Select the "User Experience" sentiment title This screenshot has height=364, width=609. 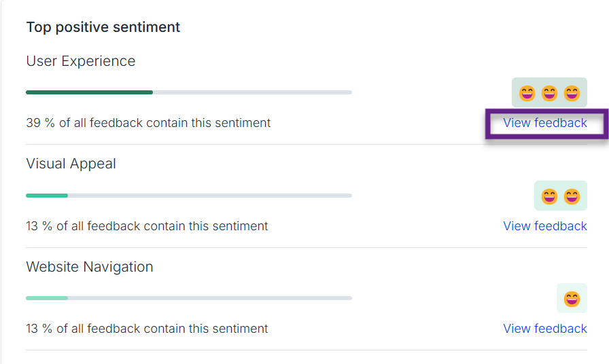[81, 61]
